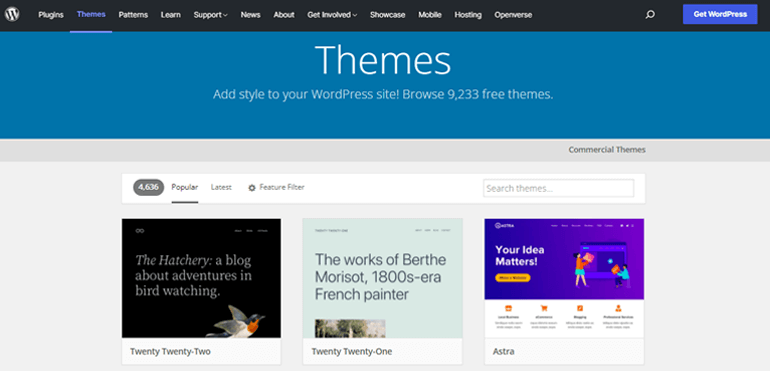This screenshot has height=371, width=770.
Task: Open the Learn menu item
Action: 170,15
